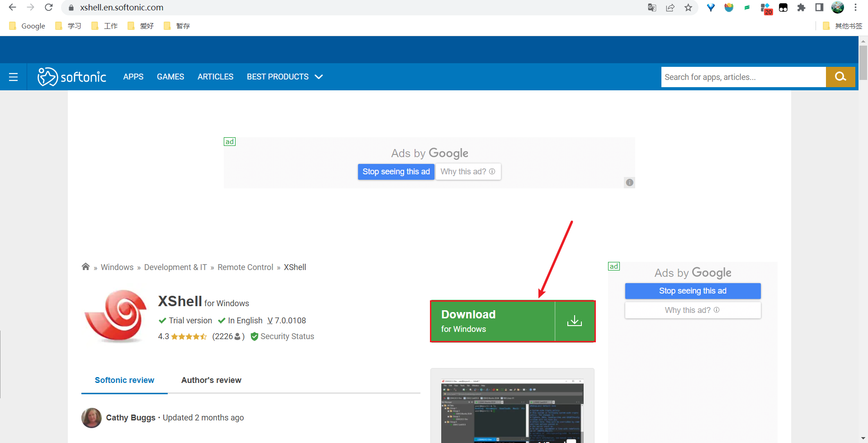Image resolution: width=868 pixels, height=443 pixels.
Task: Go to Softonic home via logo
Action: point(72,77)
